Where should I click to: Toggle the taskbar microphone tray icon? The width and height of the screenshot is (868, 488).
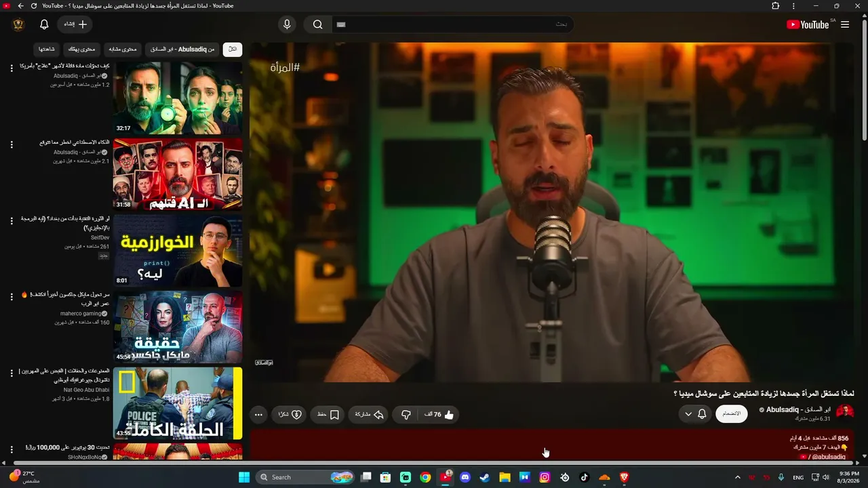pos(781,477)
